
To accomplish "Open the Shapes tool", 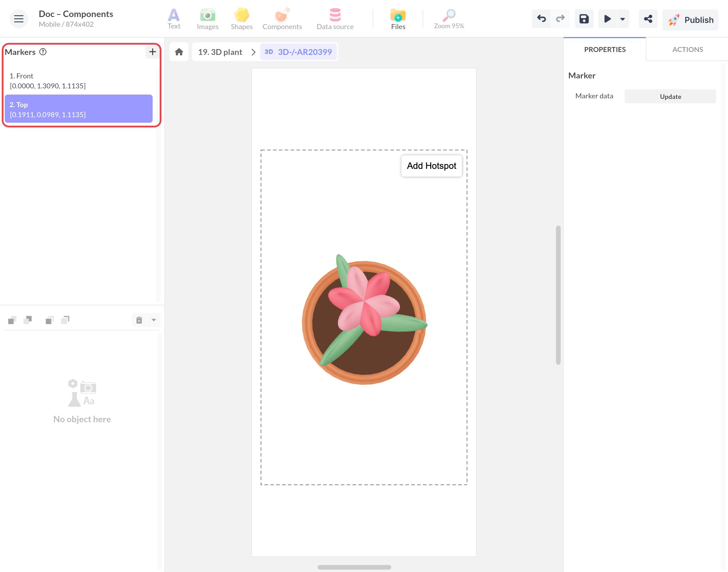I will tap(242, 19).
